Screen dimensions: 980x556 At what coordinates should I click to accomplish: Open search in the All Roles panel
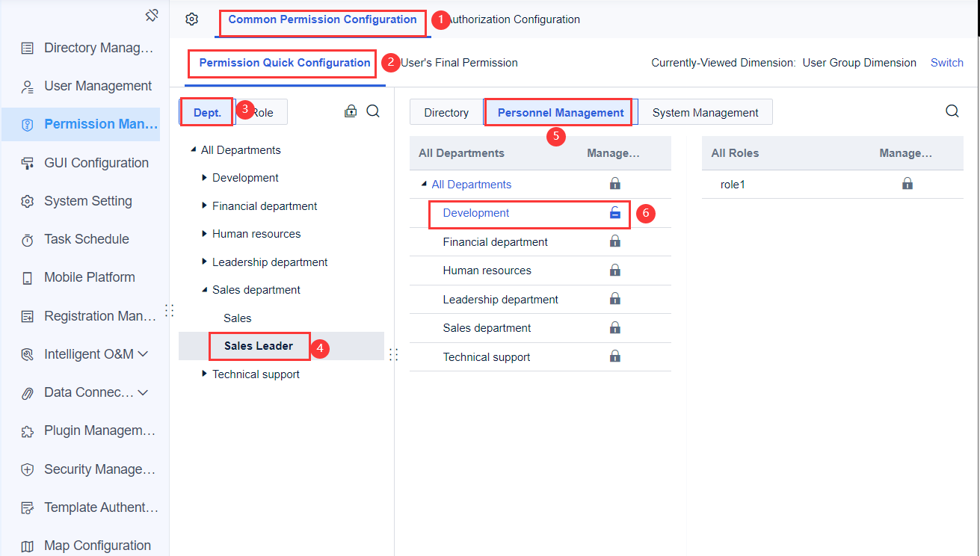click(x=952, y=111)
